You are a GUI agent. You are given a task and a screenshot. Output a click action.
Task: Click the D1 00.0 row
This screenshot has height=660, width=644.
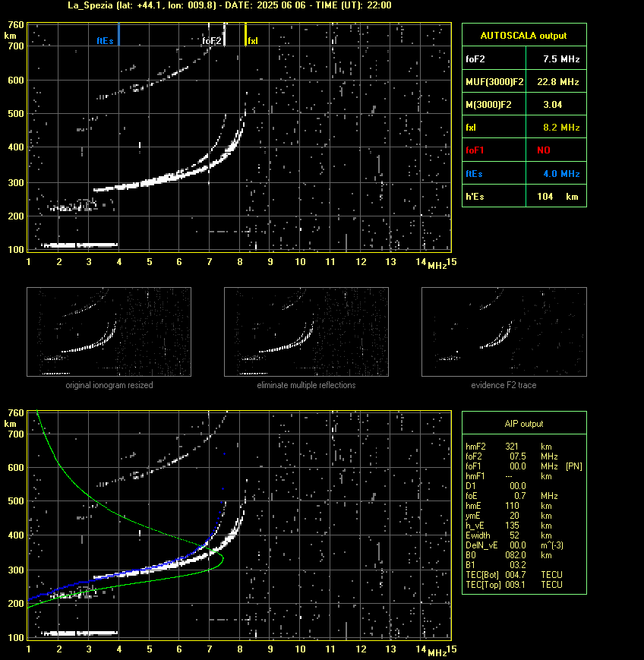coord(496,486)
